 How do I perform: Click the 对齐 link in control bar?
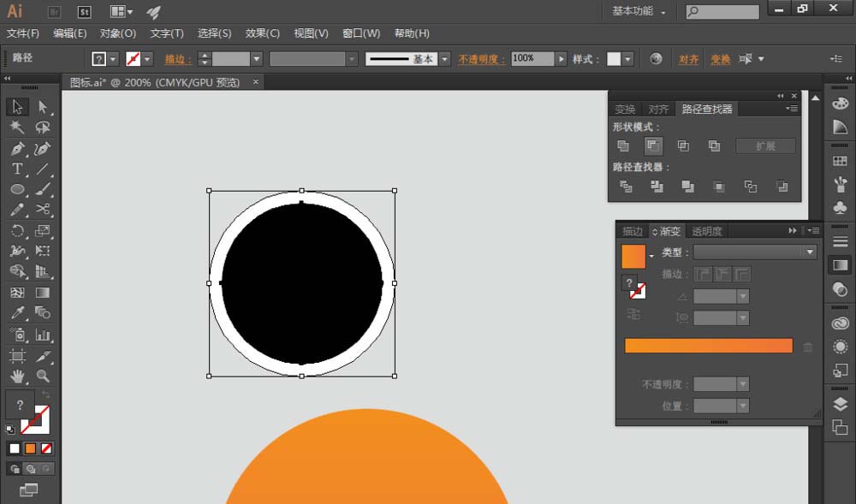[x=688, y=59]
